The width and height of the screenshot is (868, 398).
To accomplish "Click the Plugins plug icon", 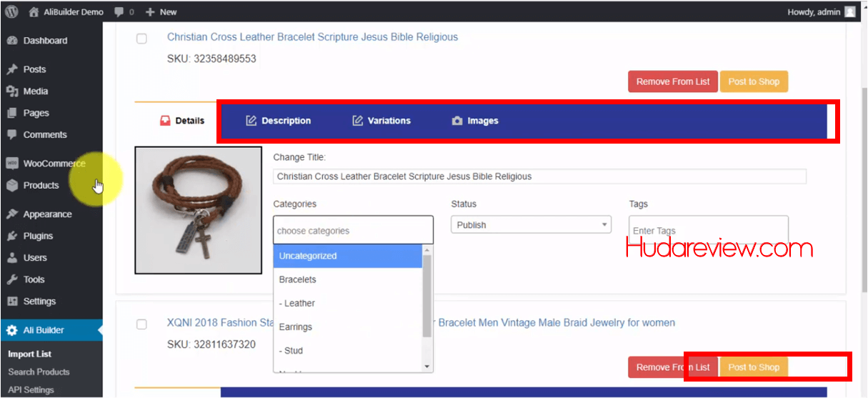I will (x=12, y=236).
